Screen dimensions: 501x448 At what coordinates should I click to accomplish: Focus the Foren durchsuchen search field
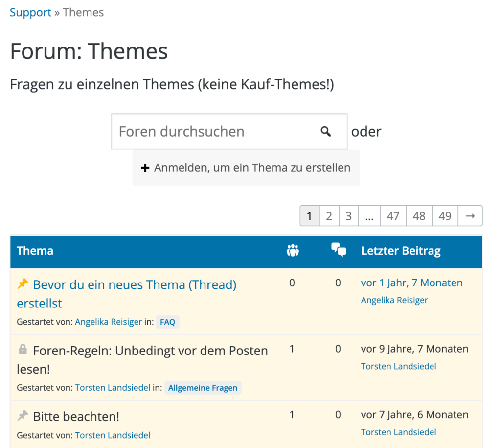point(215,131)
